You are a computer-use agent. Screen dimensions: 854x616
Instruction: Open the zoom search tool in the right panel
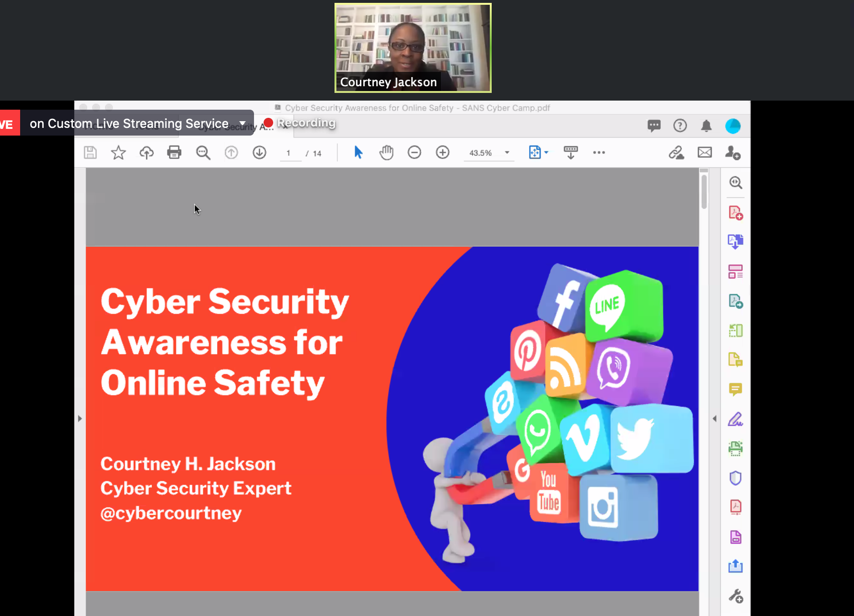point(736,183)
